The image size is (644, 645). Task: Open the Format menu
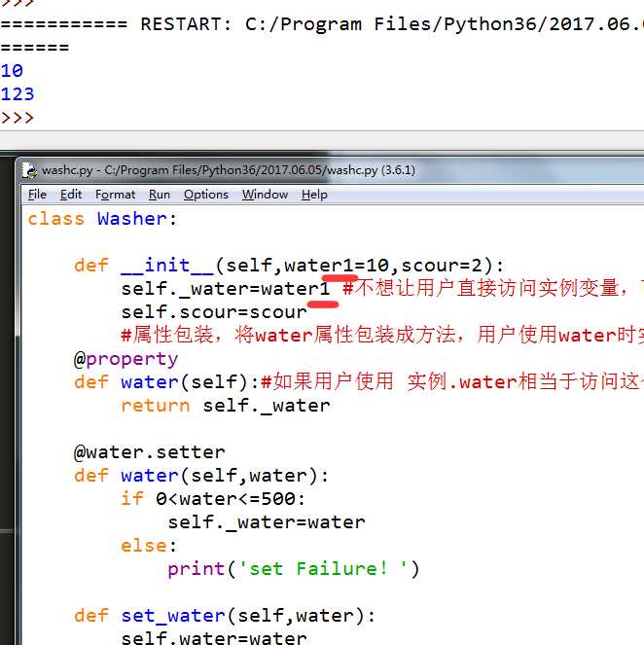click(115, 195)
